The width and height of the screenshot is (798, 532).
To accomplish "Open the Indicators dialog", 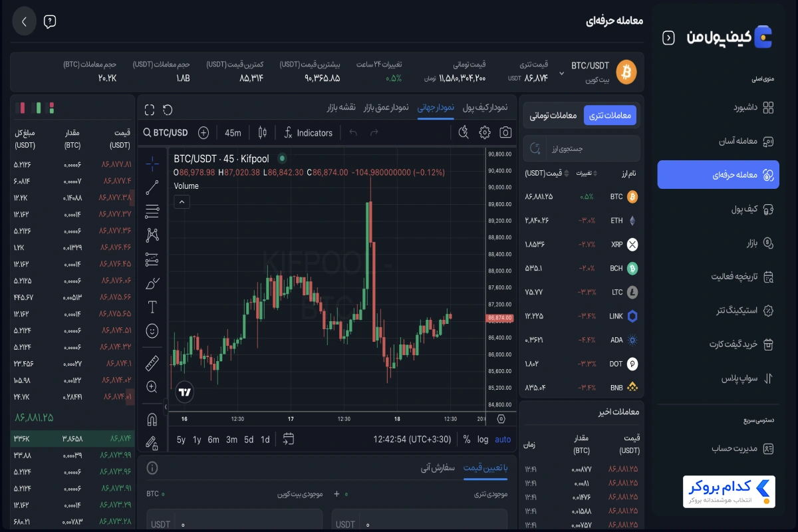I will (x=308, y=133).
